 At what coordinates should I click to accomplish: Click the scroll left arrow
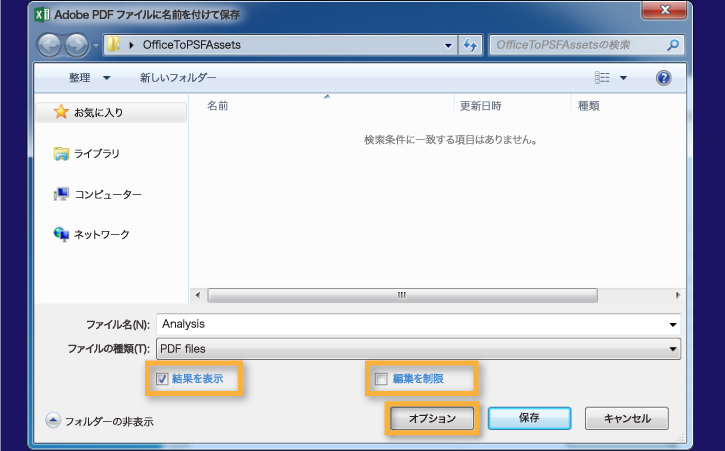[x=198, y=295]
